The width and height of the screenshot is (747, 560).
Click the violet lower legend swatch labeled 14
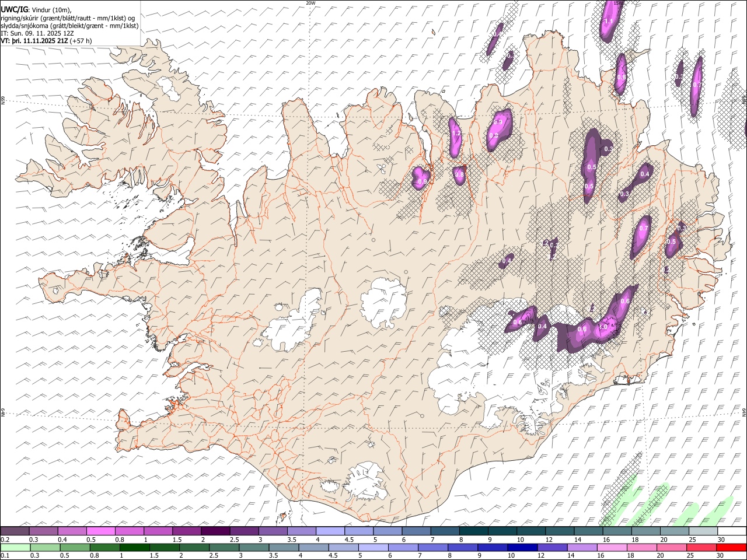pyautogui.click(x=582, y=548)
